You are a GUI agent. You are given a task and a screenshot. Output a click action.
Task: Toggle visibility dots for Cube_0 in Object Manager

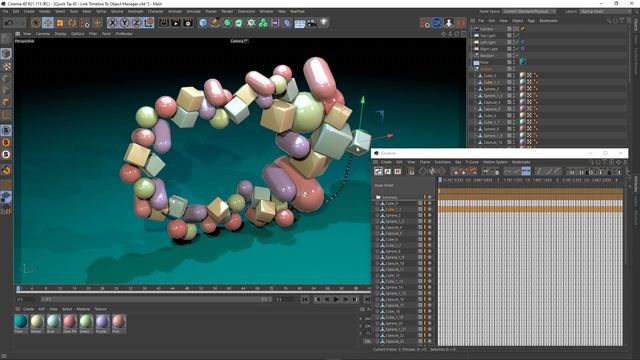coord(514,76)
